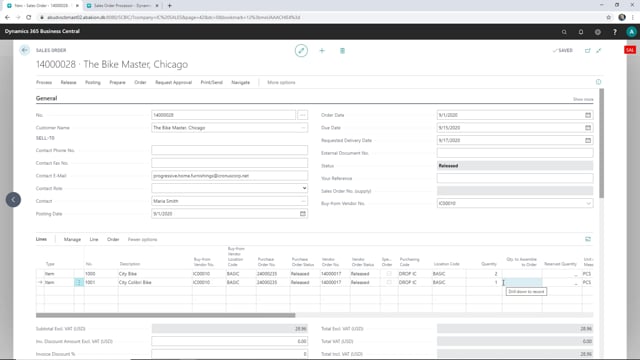
Task: Click Show more in General section
Action: (x=583, y=99)
